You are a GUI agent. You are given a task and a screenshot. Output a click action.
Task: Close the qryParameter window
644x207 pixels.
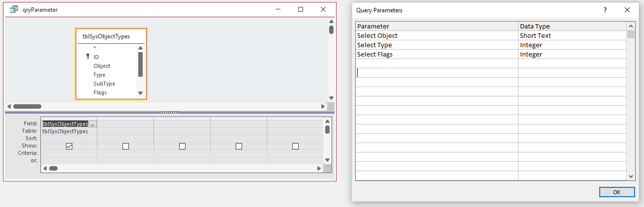[323, 9]
